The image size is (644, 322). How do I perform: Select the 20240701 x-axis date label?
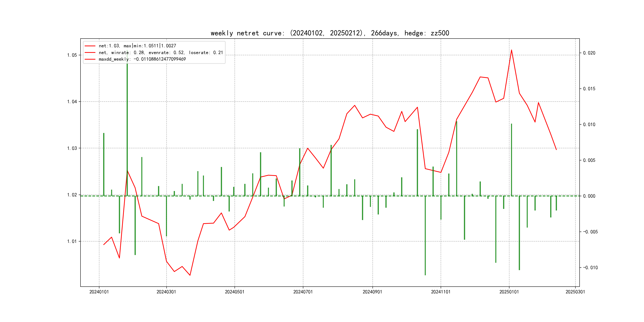[303, 292]
